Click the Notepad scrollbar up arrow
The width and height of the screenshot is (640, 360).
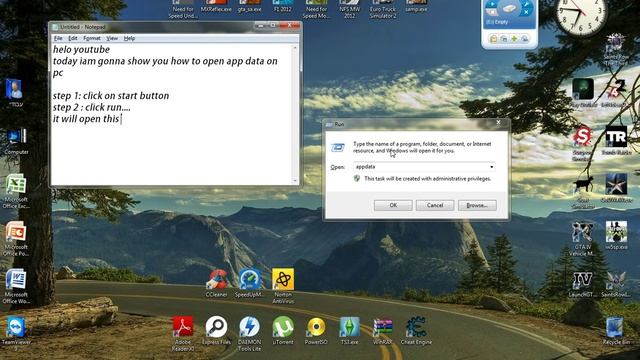pyautogui.click(x=295, y=48)
